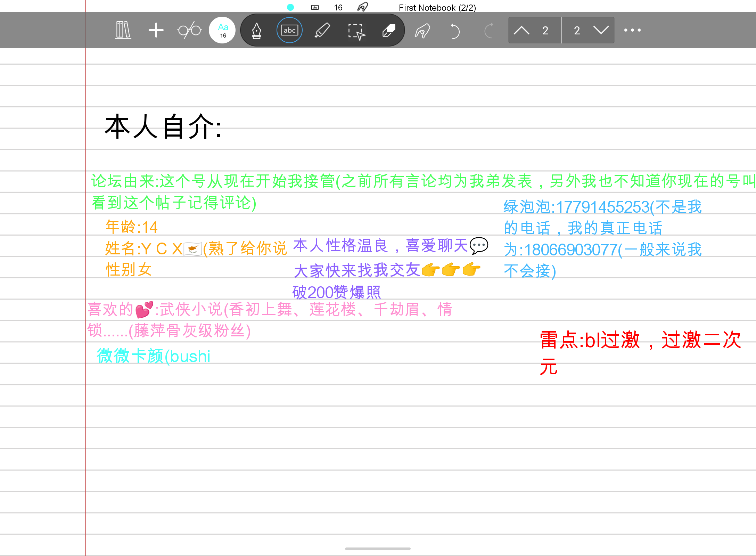The height and width of the screenshot is (556, 756).
Task: Select the blue 绿泡泡 text block
Action: 603,239
